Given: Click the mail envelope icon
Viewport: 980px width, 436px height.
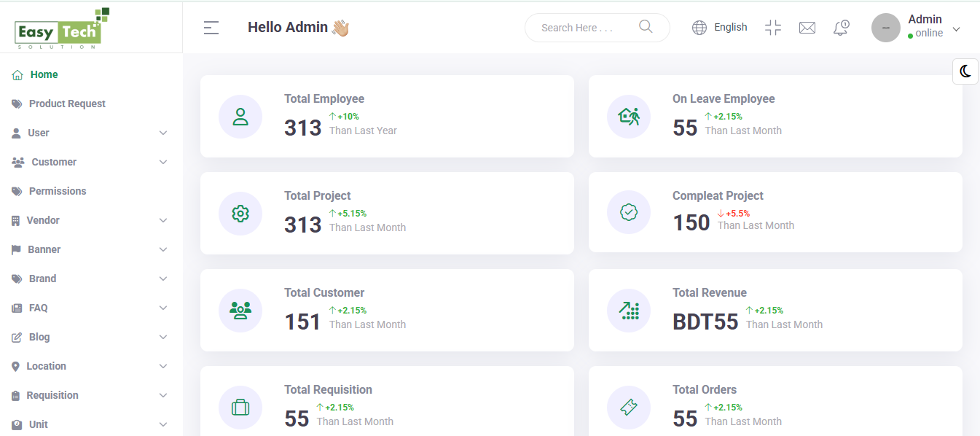Looking at the screenshot, I should point(807,27).
